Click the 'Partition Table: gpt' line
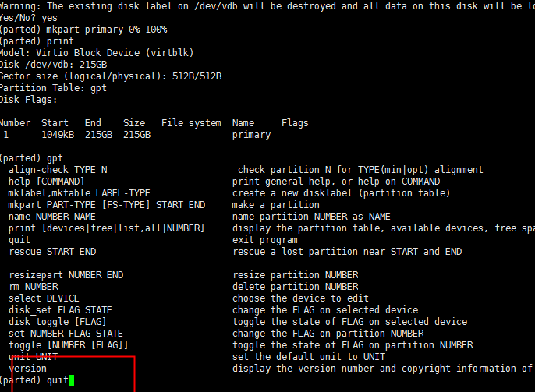The image size is (535, 392). 53,88
